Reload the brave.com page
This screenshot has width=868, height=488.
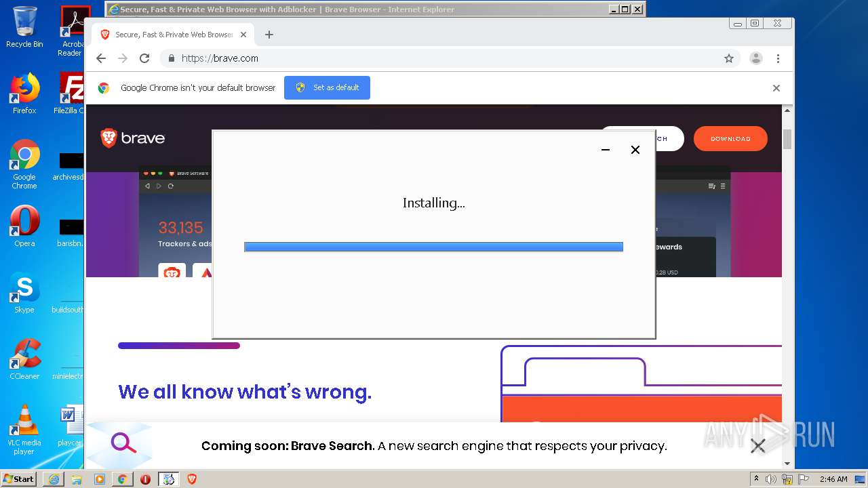pyautogui.click(x=144, y=58)
